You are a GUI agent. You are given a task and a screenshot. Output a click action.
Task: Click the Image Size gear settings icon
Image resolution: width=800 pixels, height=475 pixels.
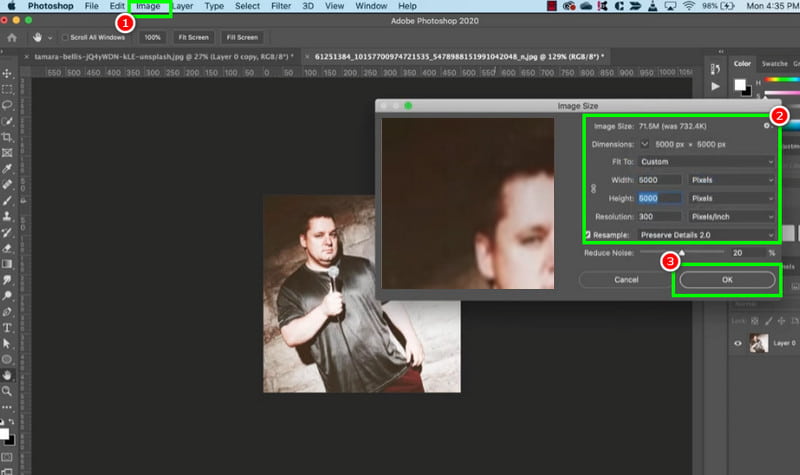(x=766, y=126)
